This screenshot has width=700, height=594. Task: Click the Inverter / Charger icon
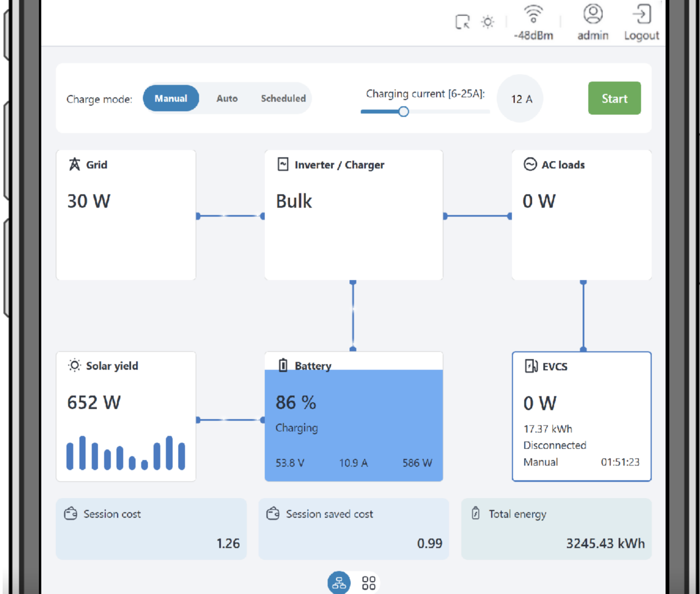click(283, 164)
